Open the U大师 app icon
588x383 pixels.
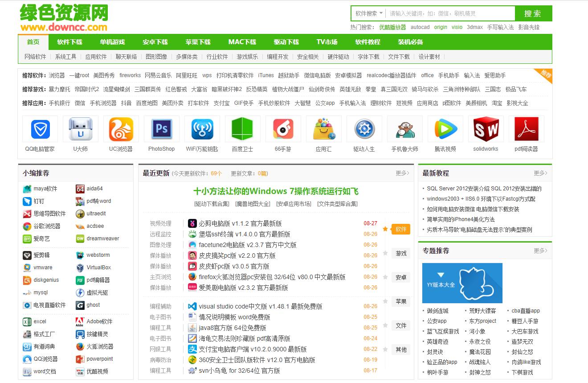pos(81,129)
